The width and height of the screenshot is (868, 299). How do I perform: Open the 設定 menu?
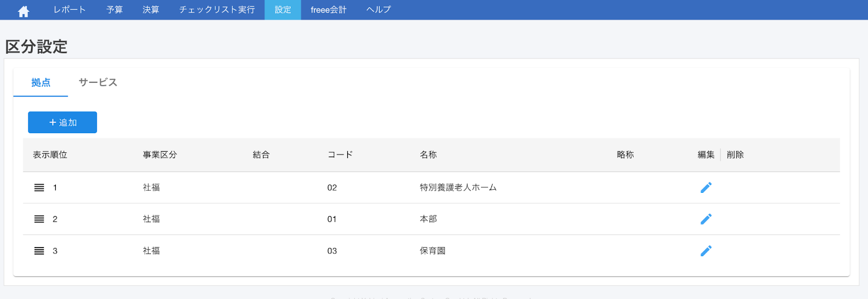[x=283, y=10]
